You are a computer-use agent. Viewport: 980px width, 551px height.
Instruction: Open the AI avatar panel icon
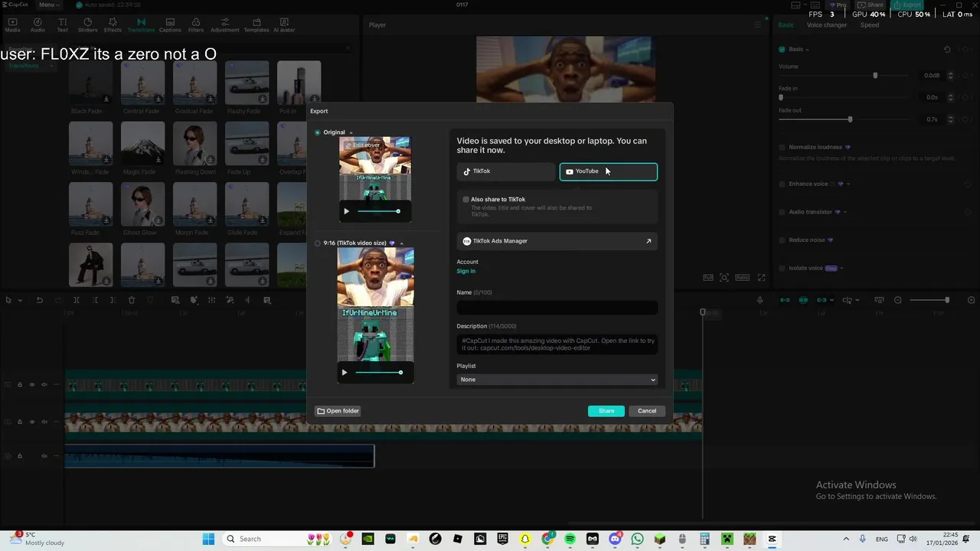click(284, 25)
